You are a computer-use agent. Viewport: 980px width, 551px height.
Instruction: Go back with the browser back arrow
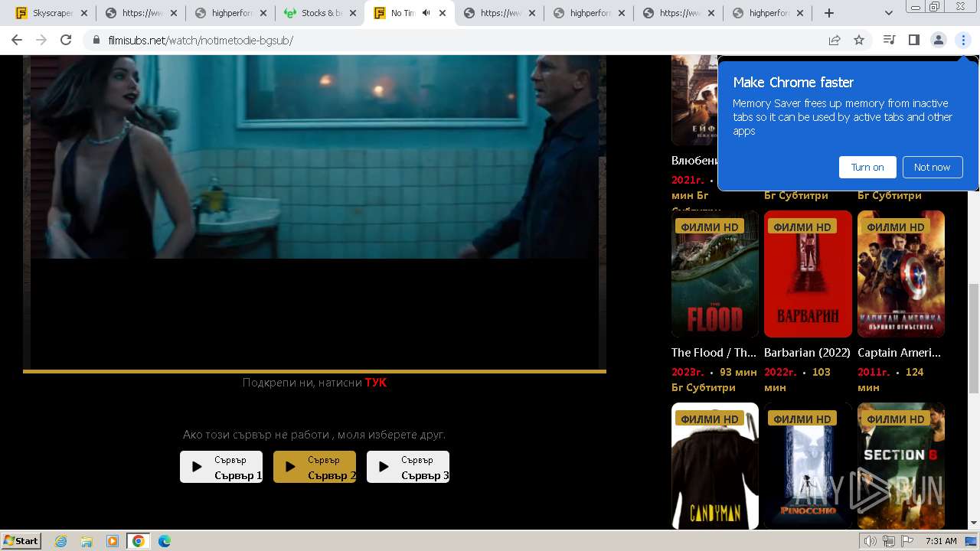click(17, 41)
